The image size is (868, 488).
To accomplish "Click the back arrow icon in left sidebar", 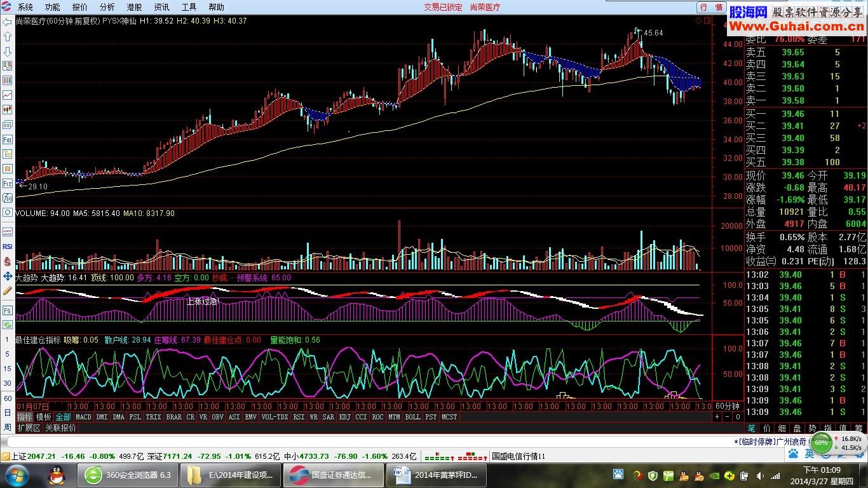I will click(8, 22).
